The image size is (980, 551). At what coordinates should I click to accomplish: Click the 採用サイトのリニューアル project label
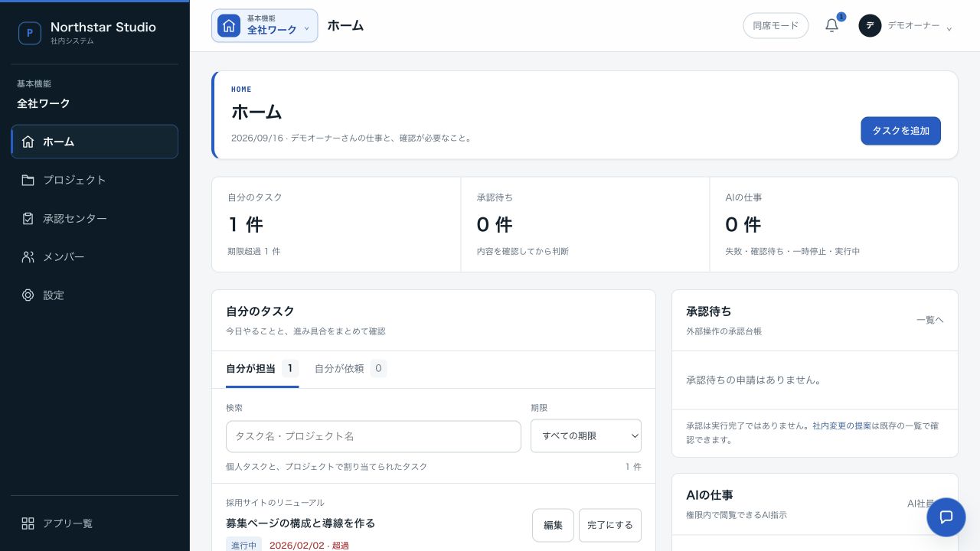point(275,503)
